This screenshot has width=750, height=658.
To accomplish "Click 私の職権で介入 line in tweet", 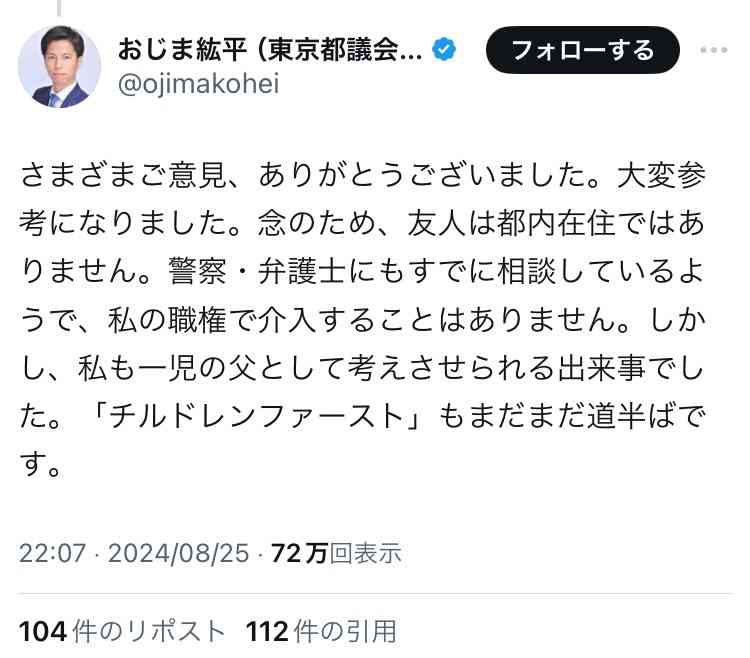I will click(362, 319).
